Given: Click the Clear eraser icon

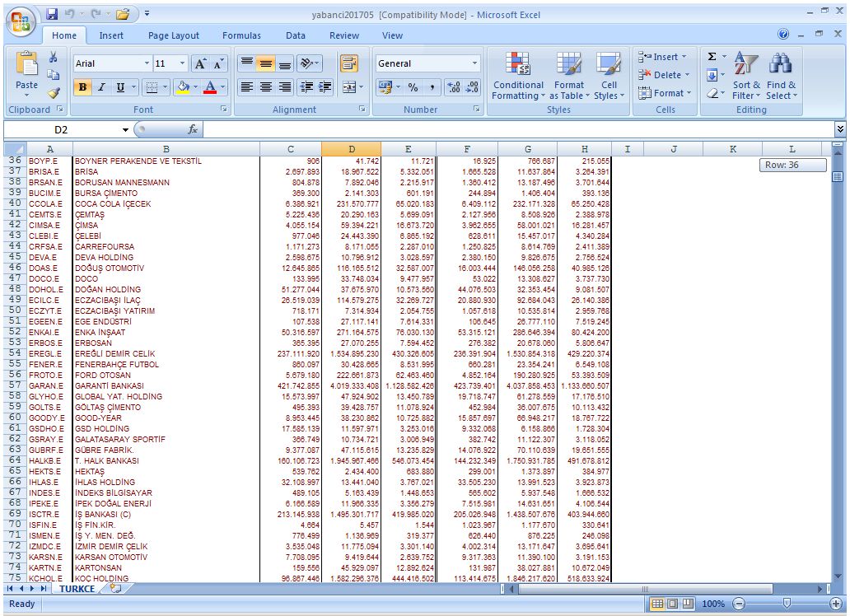Looking at the screenshot, I should pyautogui.click(x=712, y=93).
